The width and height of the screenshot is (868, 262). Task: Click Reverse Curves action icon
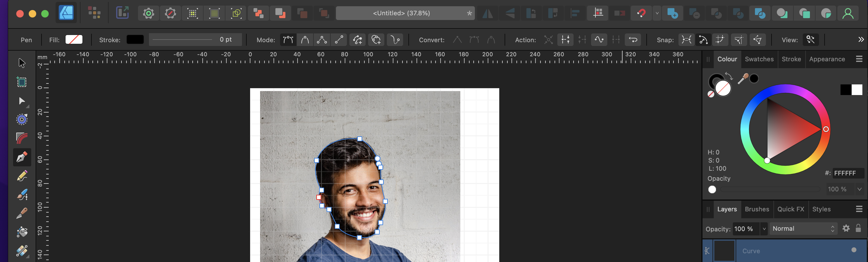633,40
